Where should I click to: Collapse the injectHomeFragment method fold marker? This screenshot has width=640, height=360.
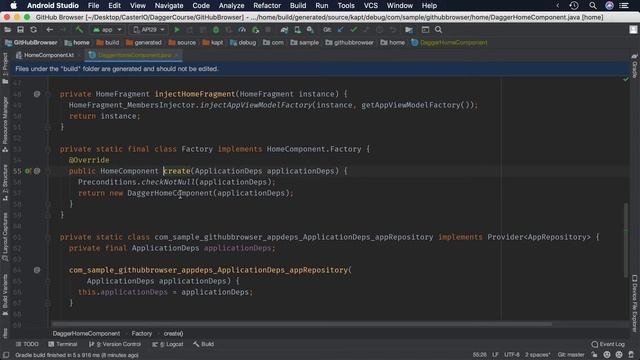click(x=48, y=94)
